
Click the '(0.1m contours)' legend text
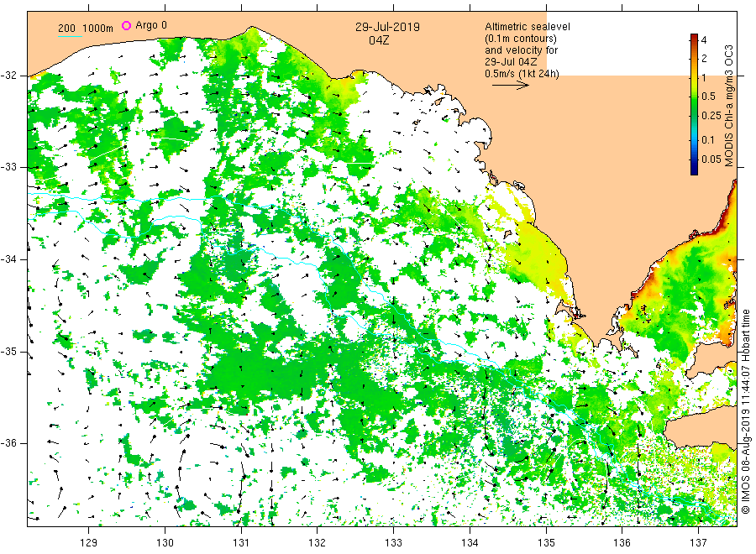coord(520,39)
